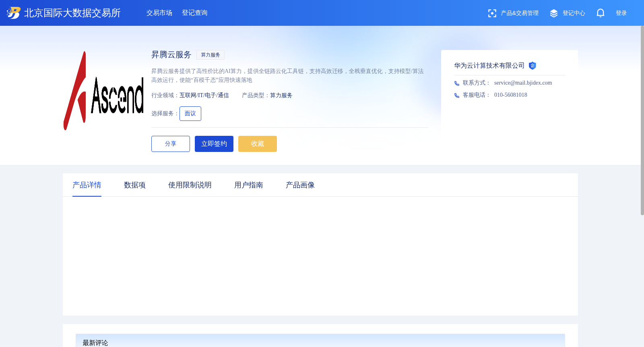The image size is (644, 347).
Task: Click the phone icon beside 联系方式
Action: coord(457,83)
